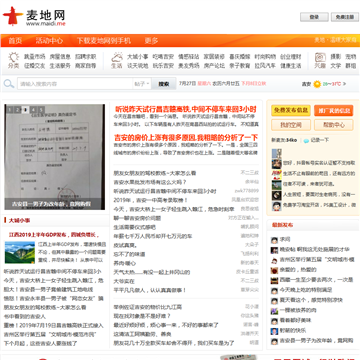Open the 吃喝吉安 forum link
Viewport: 360px width, 360px height.
pos(163,57)
